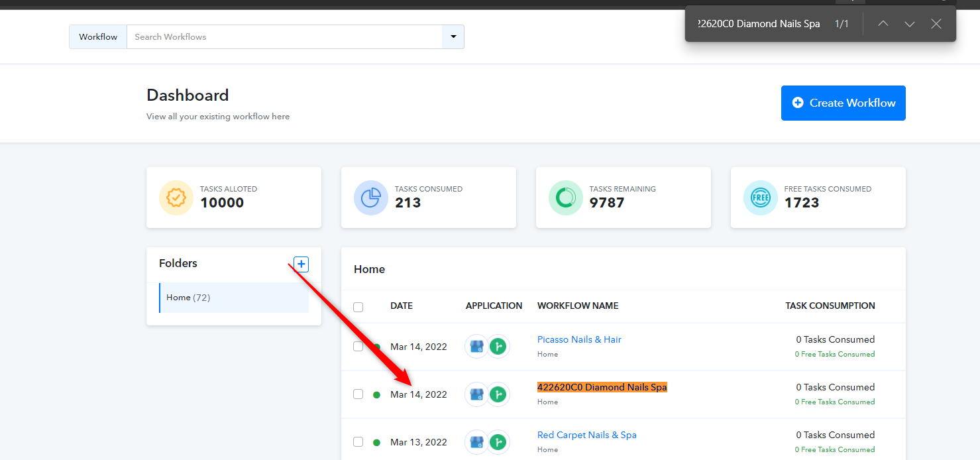Click the WORKFLOW NAME column header
Screen dimensions: 980x460
pyautogui.click(x=578, y=306)
